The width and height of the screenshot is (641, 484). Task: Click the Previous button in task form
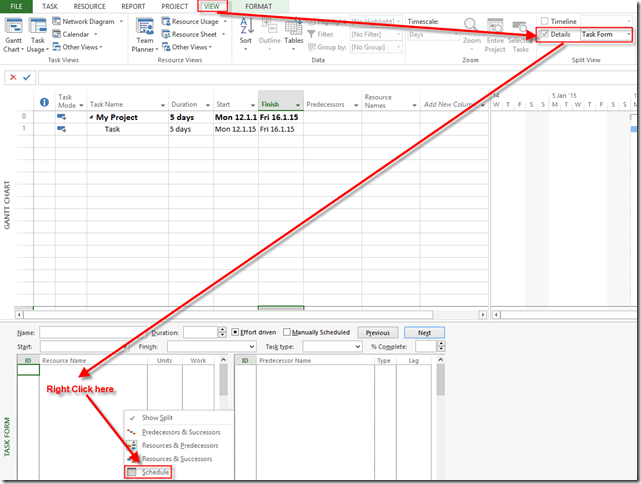click(x=377, y=332)
